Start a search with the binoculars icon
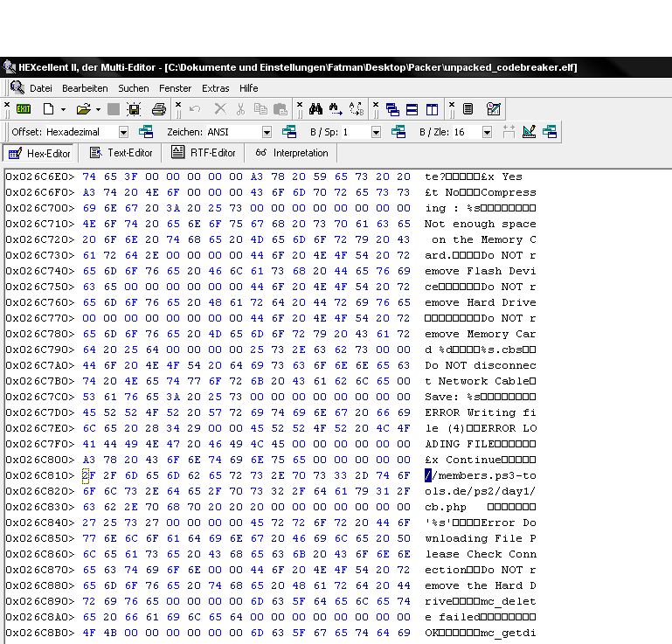Screen dimensions: 672x644 (315, 109)
